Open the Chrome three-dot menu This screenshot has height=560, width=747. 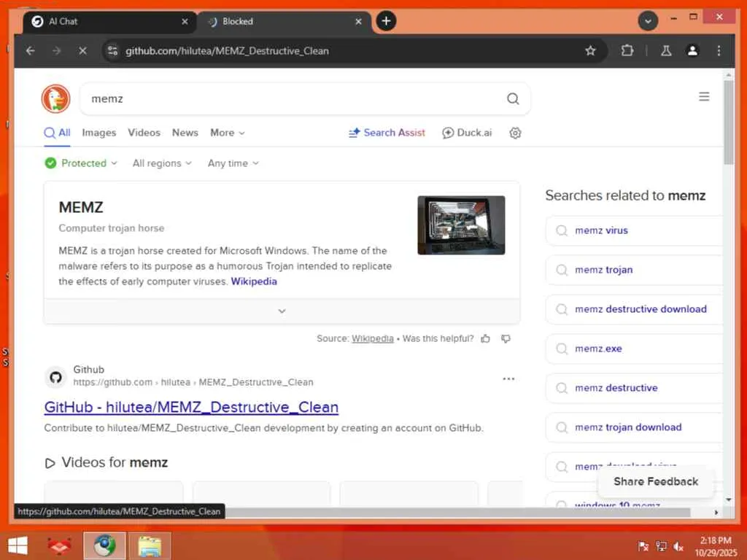(719, 50)
